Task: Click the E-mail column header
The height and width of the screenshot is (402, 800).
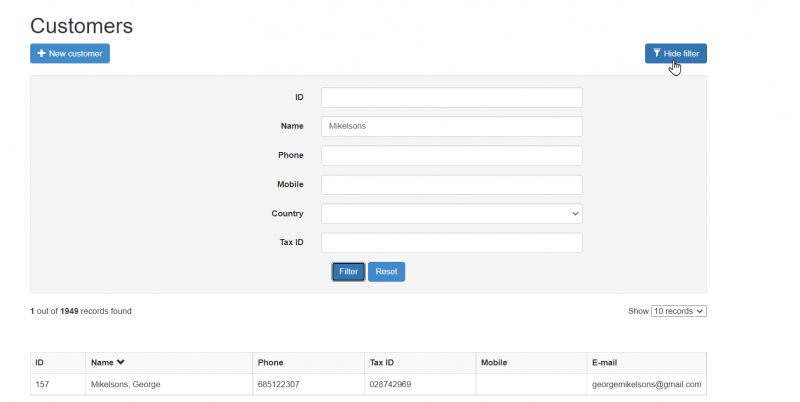Action: pyautogui.click(x=608, y=362)
